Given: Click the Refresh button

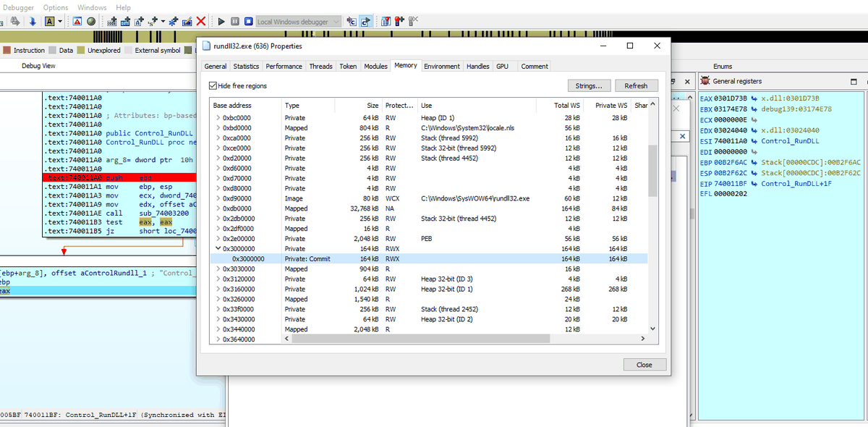Looking at the screenshot, I should click(636, 85).
